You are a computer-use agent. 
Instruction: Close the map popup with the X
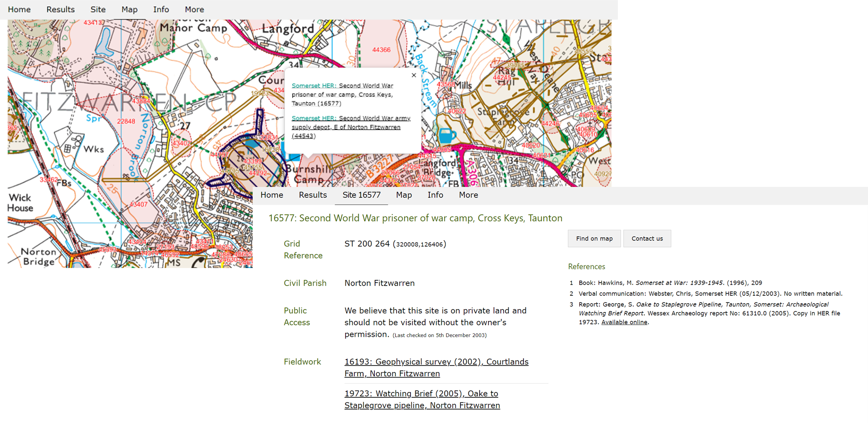414,75
